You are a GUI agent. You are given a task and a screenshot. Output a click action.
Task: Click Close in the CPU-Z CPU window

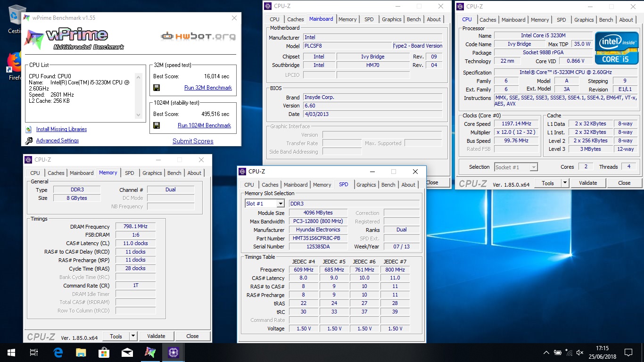coord(624,183)
